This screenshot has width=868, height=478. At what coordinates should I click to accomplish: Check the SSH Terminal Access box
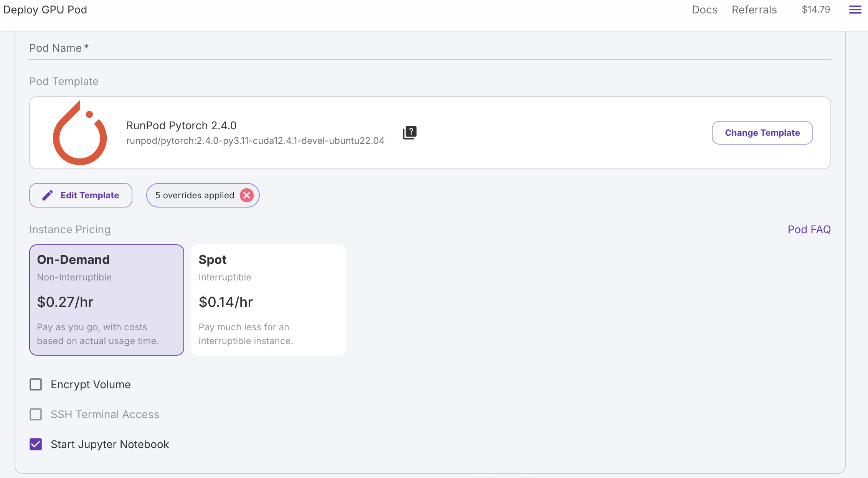point(36,414)
